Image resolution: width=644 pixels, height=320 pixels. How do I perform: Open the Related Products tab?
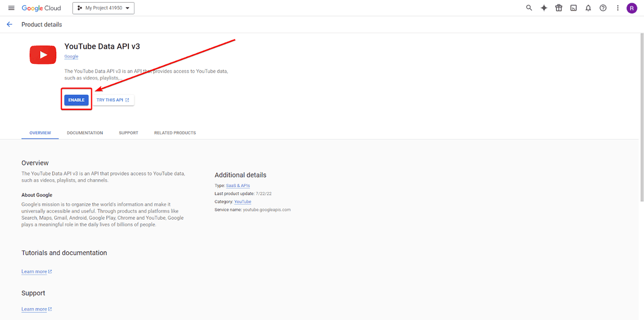click(175, 133)
